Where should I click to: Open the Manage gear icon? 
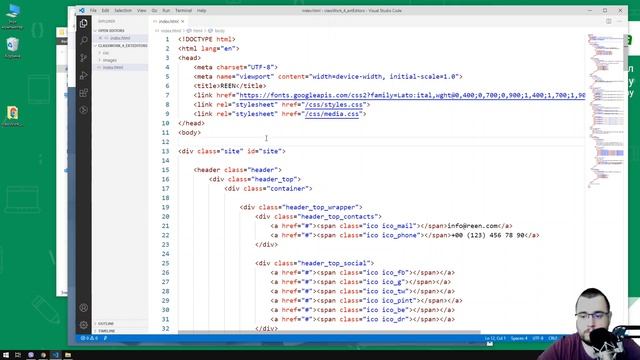[84, 325]
